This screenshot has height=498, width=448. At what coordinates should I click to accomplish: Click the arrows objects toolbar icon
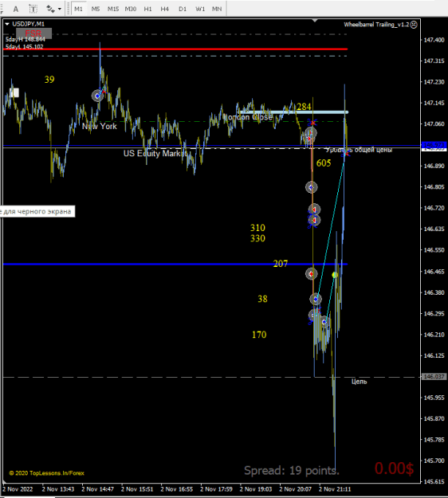pos(50,9)
